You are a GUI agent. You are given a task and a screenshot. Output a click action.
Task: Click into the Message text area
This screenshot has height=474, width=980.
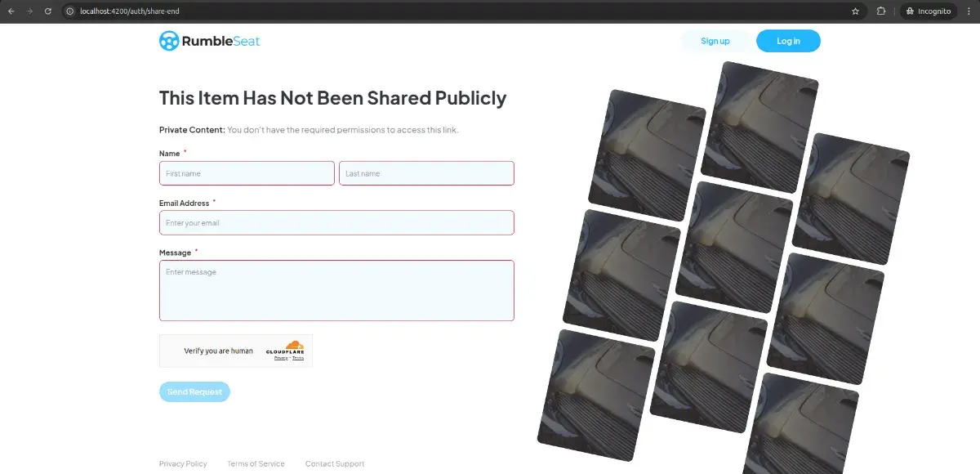tap(336, 290)
